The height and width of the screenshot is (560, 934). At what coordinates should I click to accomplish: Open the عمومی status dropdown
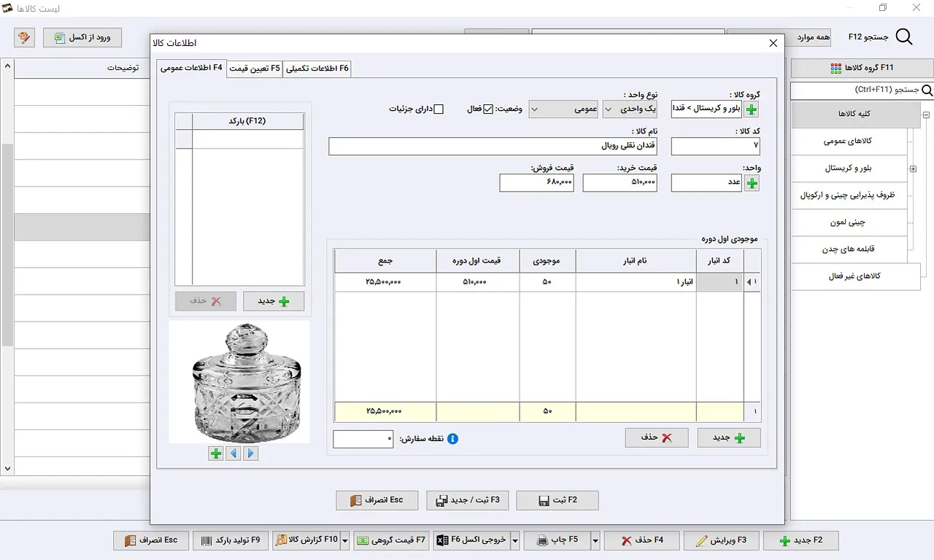click(564, 109)
